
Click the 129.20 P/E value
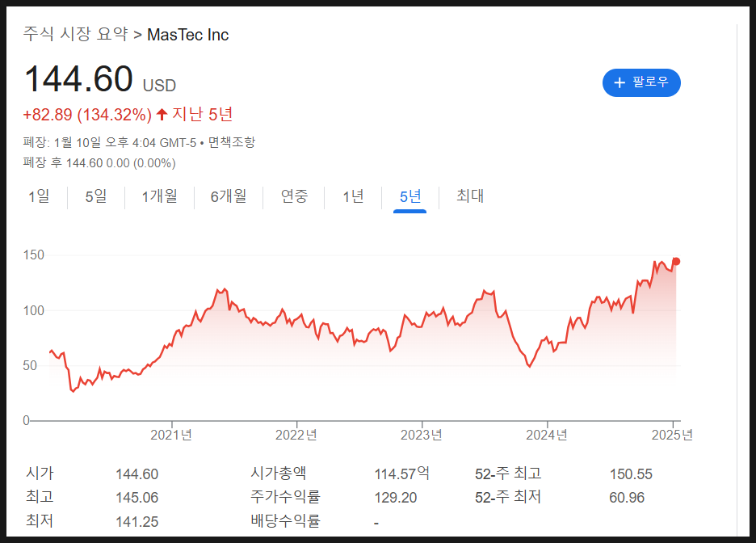[x=395, y=498]
